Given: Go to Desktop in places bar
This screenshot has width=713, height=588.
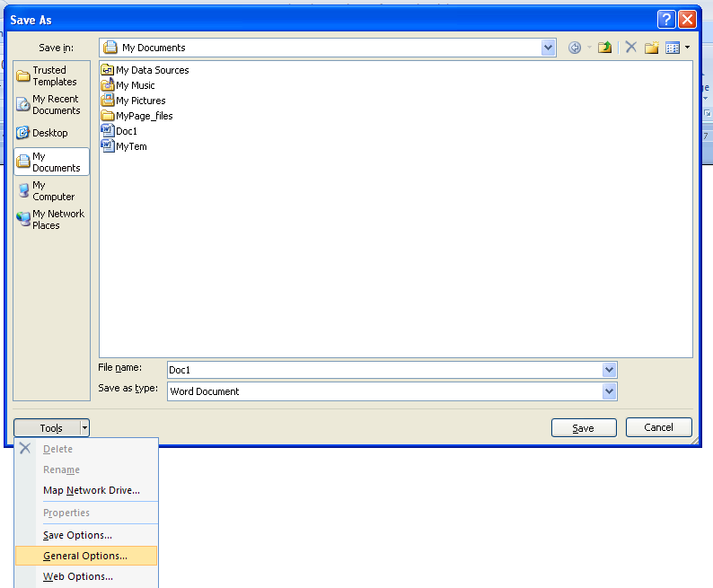Looking at the screenshot, I should [x=51, y=133].
